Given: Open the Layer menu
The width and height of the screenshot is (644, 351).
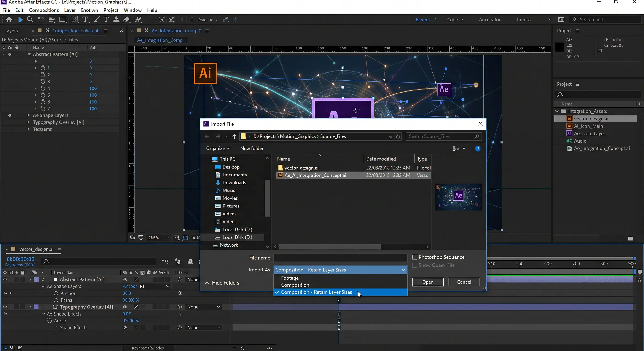Looking at the screenshot, I should point(70,10).
